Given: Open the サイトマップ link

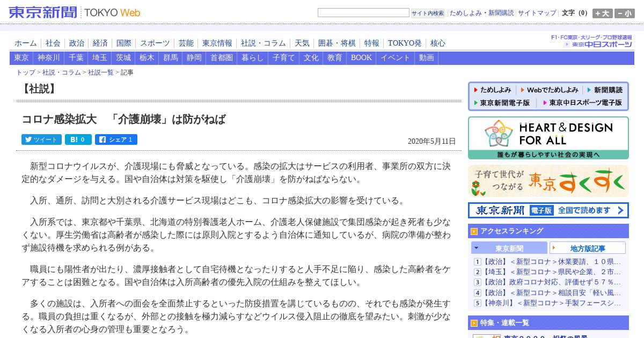Looking at the screenshot, I should tap(537, 13).
